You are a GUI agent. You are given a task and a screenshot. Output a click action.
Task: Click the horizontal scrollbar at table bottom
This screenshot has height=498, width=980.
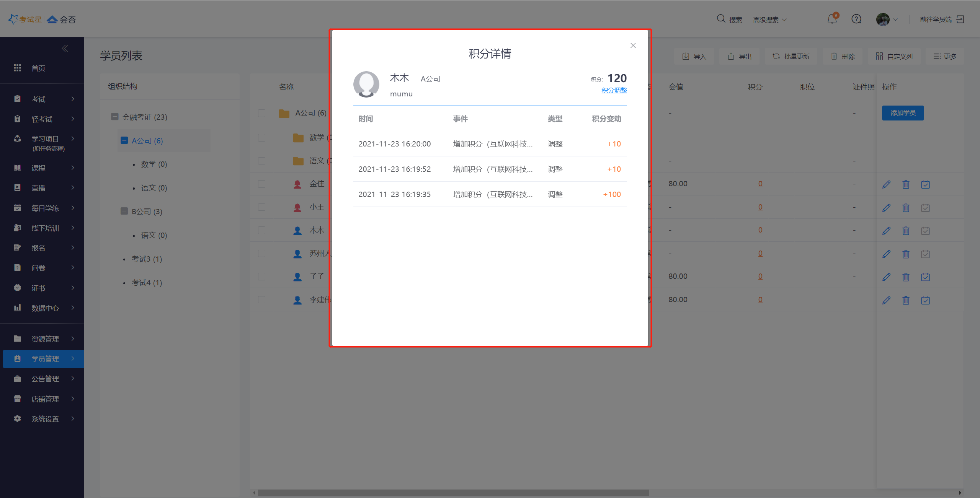click(453, 493)
